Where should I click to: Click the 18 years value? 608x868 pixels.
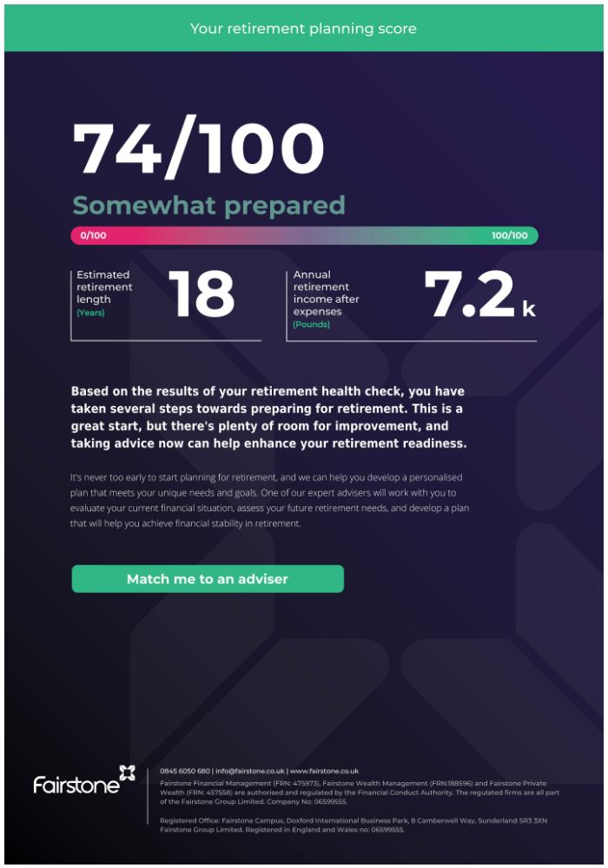[x=202, y=294]
